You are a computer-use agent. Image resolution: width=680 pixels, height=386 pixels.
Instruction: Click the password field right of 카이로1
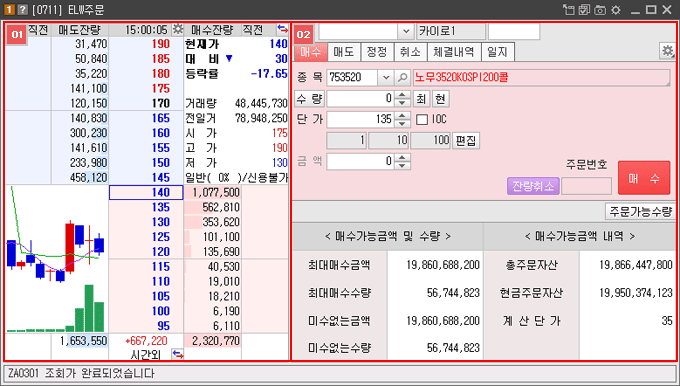[514, 31]
